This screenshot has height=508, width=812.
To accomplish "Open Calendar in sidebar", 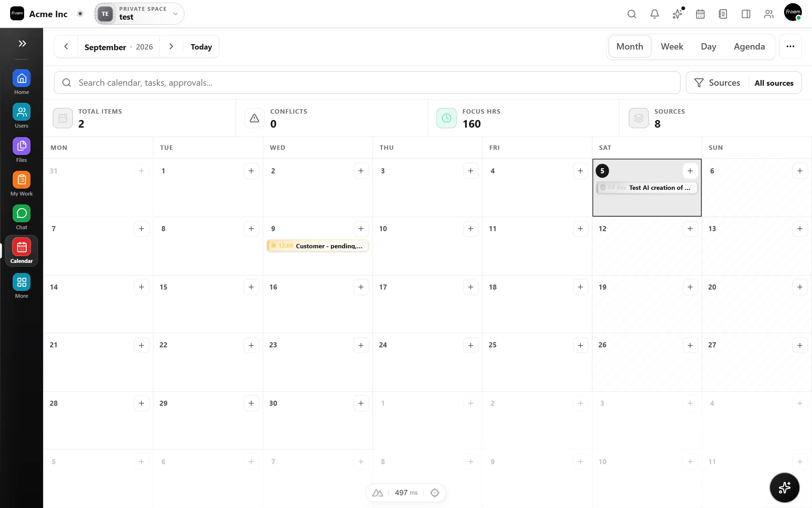I will pos(22,251).
